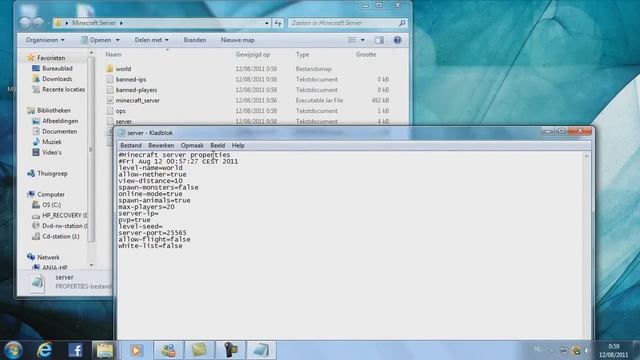
Task: Open Muziek library
Action: click(x=52, y=142)
